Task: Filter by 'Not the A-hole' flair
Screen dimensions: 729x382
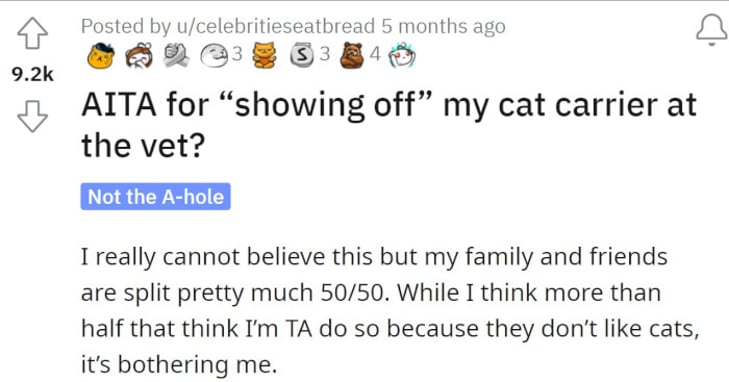Action: pyautogui.click(x=155, y=196)
